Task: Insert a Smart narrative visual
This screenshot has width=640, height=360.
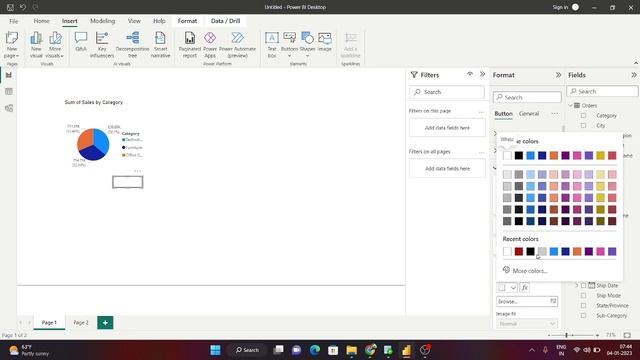Action: (x=160, y=44)
